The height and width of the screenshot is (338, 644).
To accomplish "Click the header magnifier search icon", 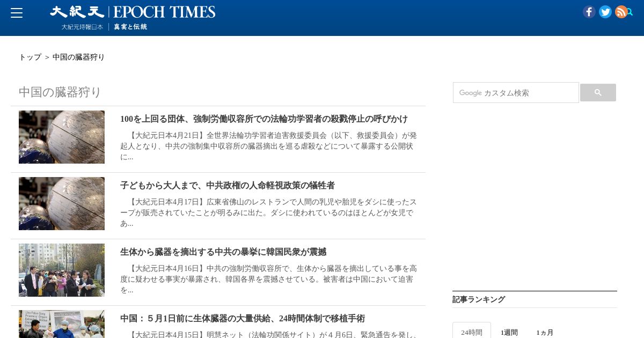I will pyautogui.click(x=630, y=12).
